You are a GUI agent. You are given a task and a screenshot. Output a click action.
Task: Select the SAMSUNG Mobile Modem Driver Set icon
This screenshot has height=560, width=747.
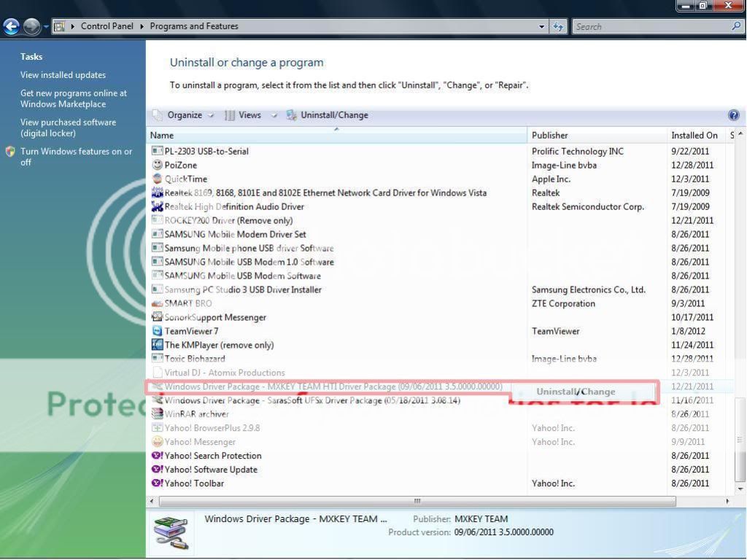pyautogui.click(x=157, y=234)
